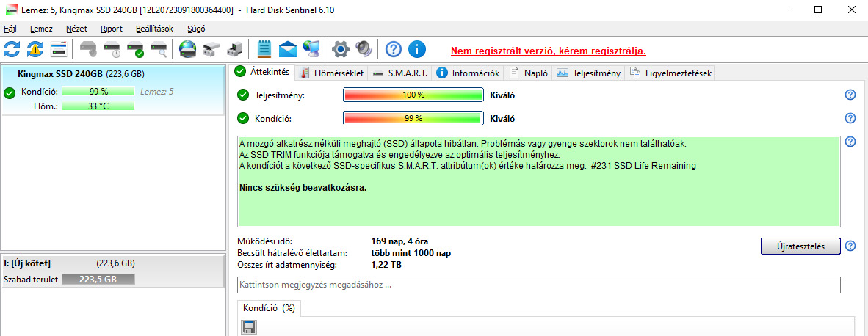Click the disk panel icon beside the warning refresh icon
This screenshot has width=868, height=336.
59,49
